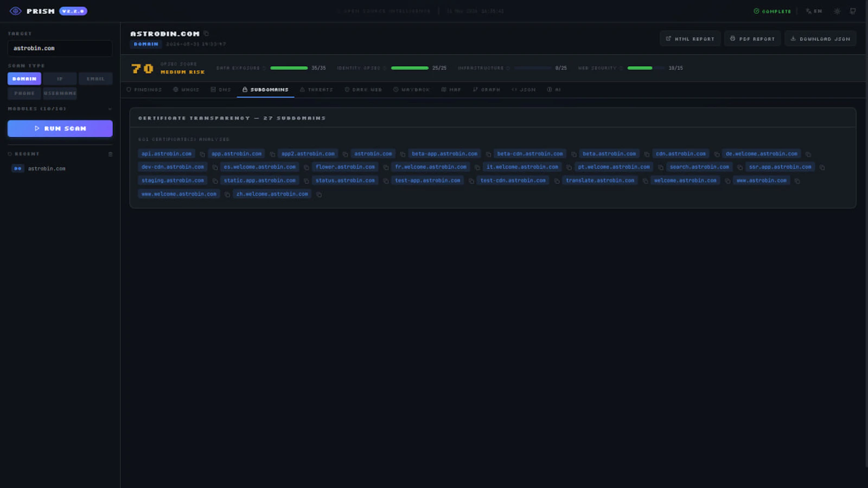Copy status.astrobin.com subdomain
The height and width of the screenshot is (488, 868).
[386, 181]
